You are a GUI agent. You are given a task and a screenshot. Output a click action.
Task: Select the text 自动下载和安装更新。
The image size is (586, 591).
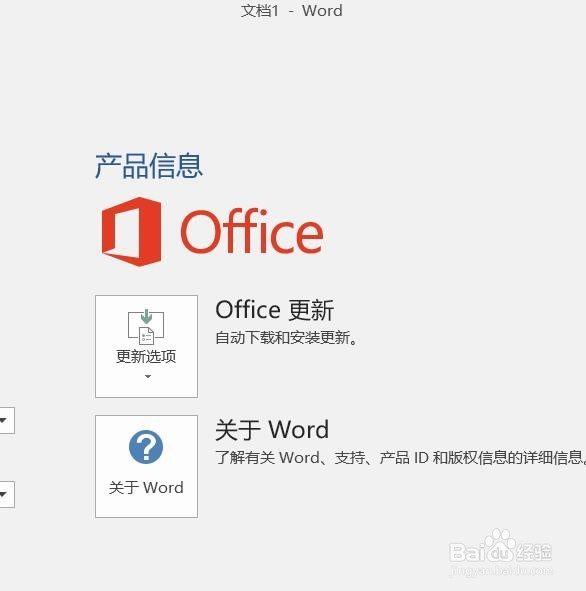286,338
